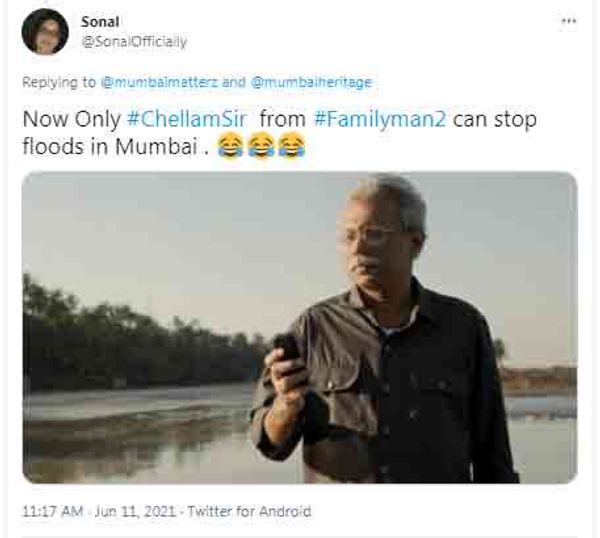
Task: Expand the attached photo of the man
Action: click(300, 328)
